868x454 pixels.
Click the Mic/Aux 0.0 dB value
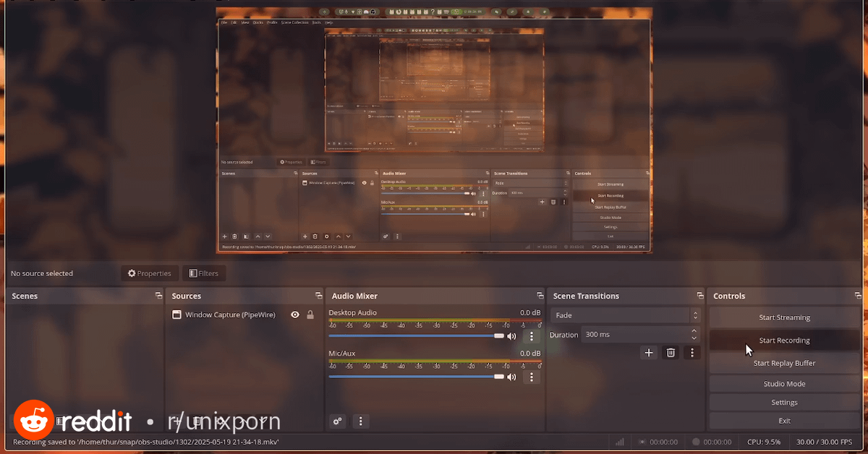pyautogui.click(x=530, y=354)
